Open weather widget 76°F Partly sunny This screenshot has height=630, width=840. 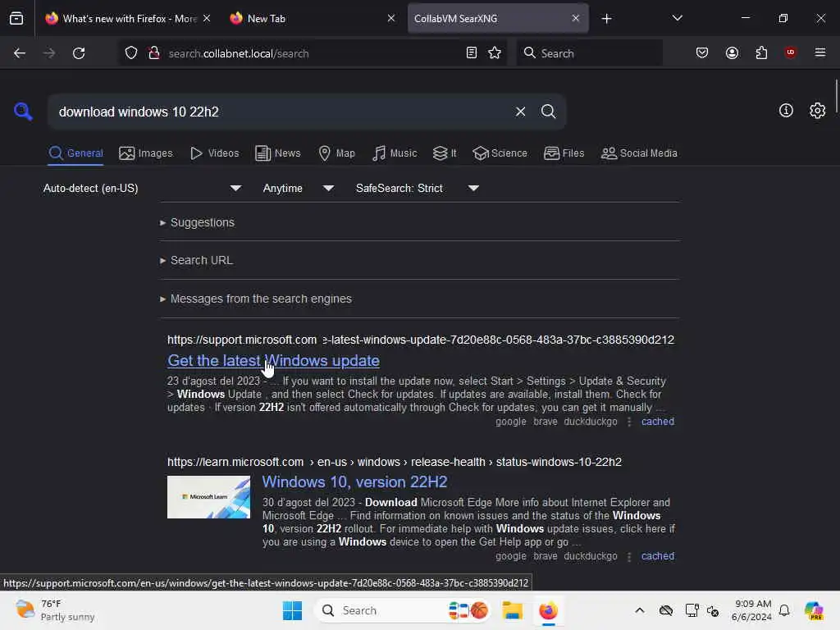pos(55,610)
